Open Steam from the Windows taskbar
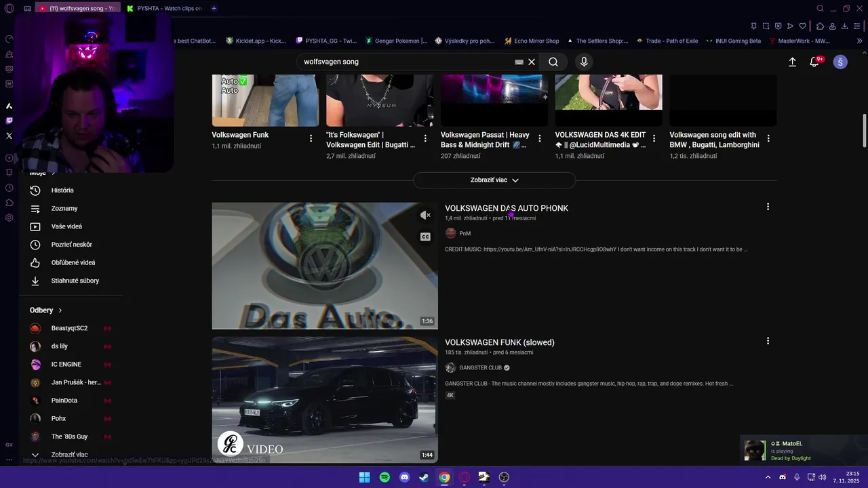868x488 pixels. [424, 477]
